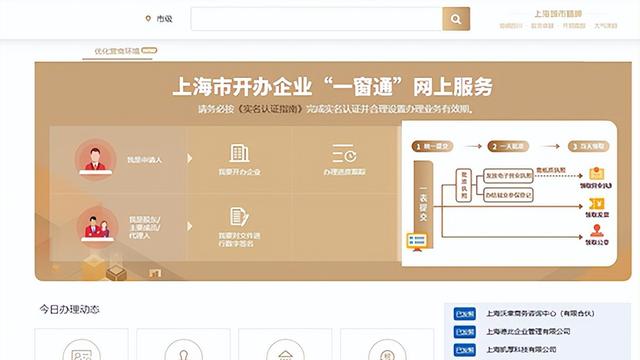The image size is (640, 360).
Task: Click the red official seal stamp icon
Action: (x=597, y=231)
